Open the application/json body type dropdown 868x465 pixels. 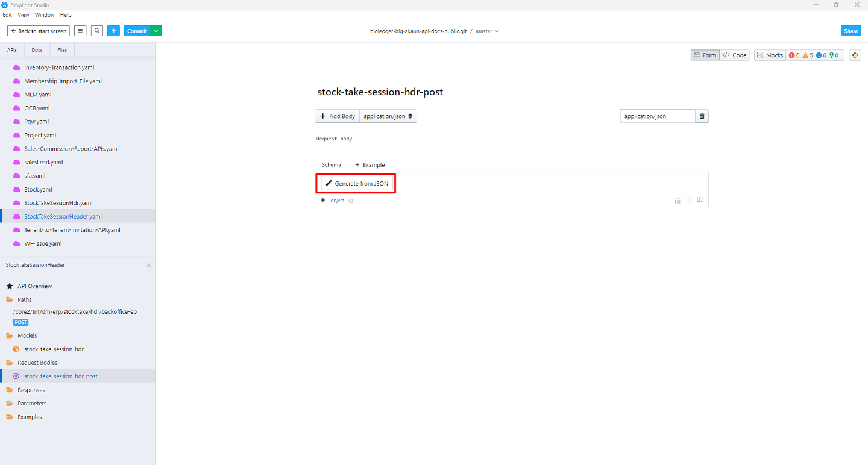click(388, 116)
